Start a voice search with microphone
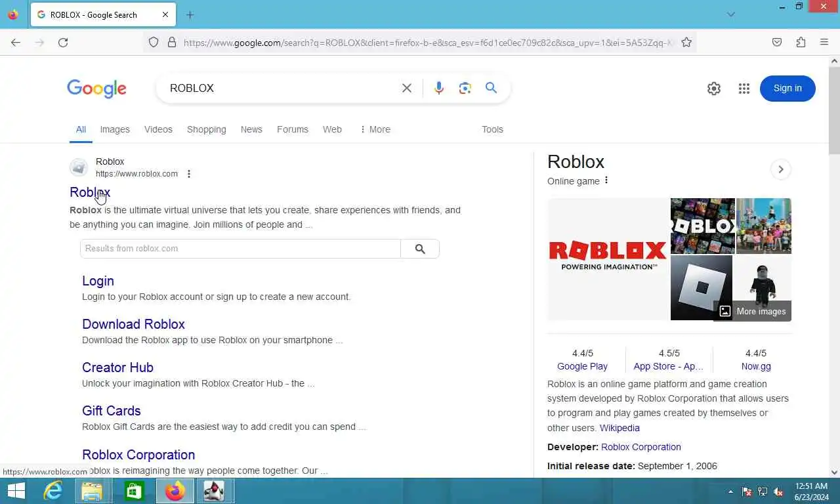This screenshot has height=504, width=840. pos(439,88)
